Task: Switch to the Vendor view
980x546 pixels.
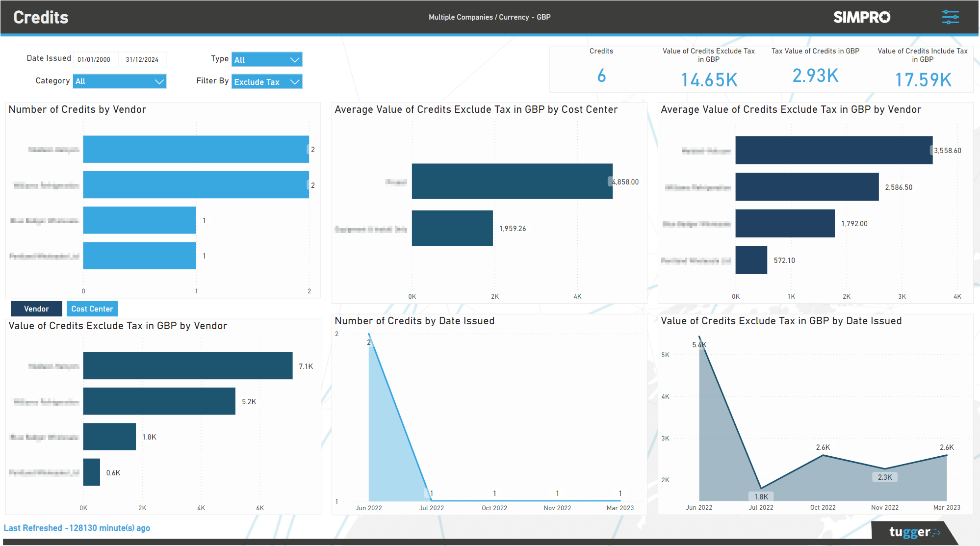Action: point(36,309)
